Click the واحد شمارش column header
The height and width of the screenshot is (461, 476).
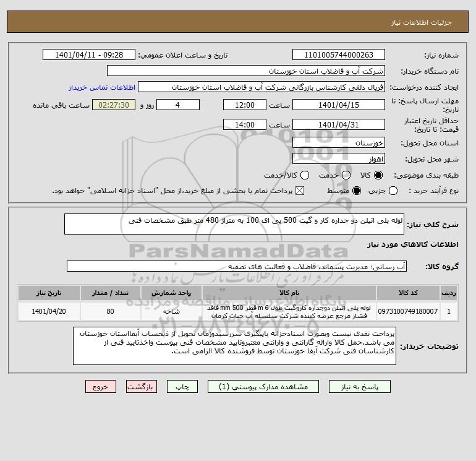[x=171, y=293]
